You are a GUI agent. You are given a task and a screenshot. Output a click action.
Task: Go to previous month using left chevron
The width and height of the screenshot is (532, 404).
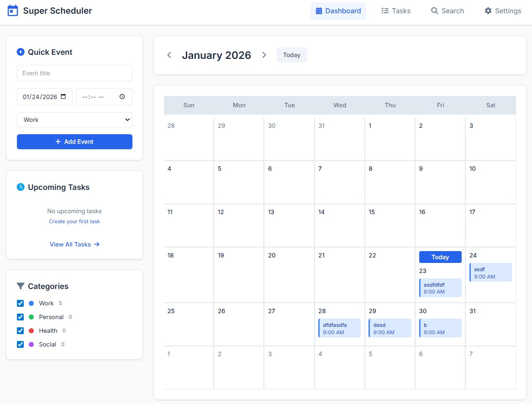click(x=169, y=55)
